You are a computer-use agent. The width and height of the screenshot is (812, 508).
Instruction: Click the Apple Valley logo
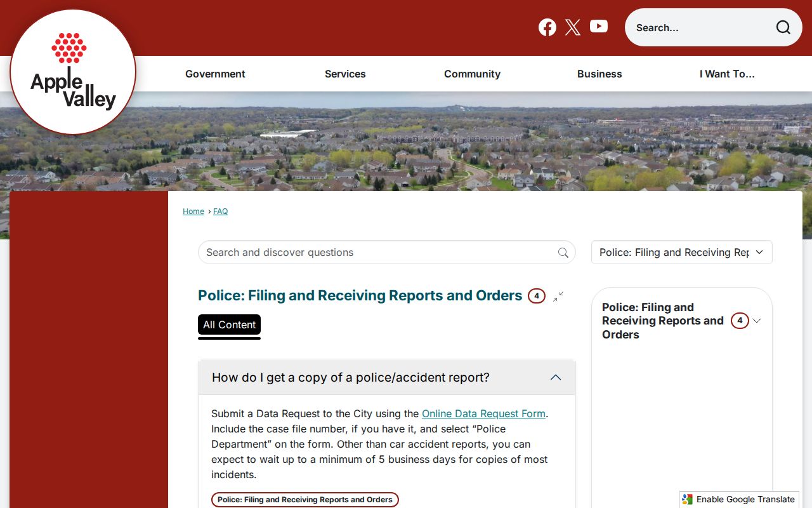(73, 72)
